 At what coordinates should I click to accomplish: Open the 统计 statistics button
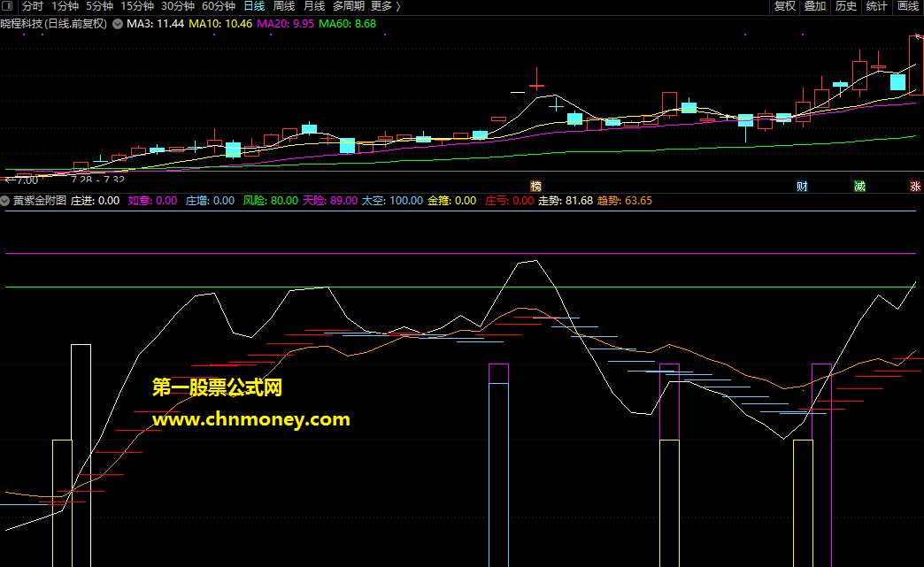tap(877, 6)
